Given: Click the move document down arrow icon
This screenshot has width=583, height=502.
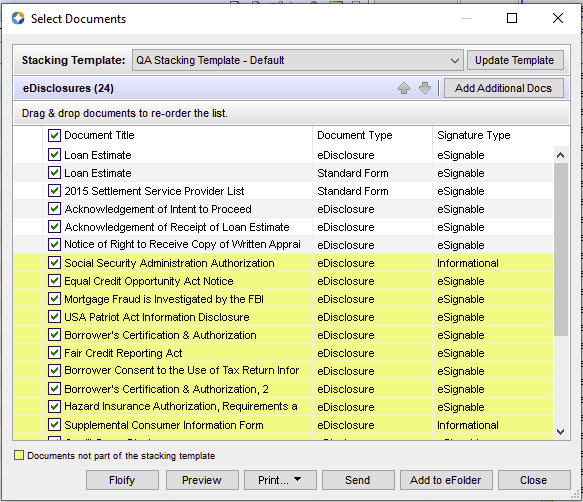Looking at the screenshot, I should pyautogui.click(x=425, y=88).
